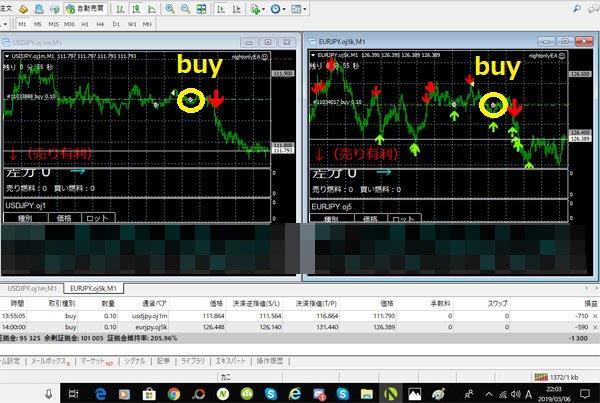This screenshot has height=403, width=600.
Task: Select the D1 timeframe
Action: pyautogui.click(x=116, y=24)
